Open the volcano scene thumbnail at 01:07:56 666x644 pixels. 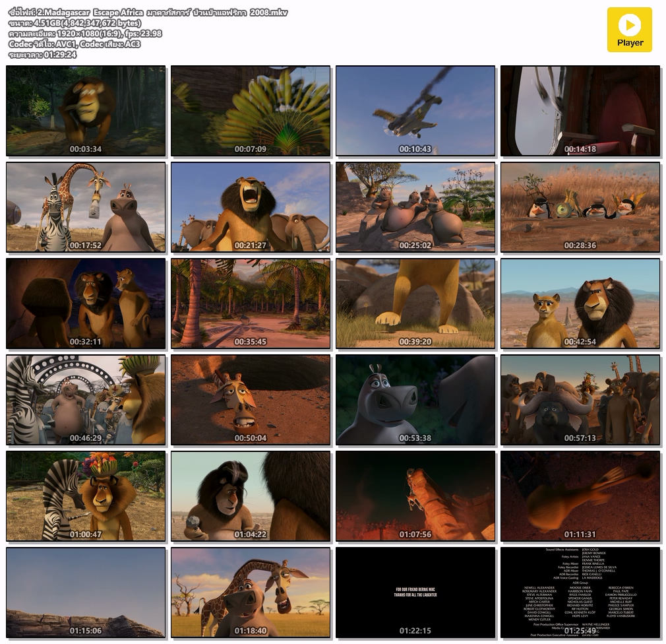[415, 496]
